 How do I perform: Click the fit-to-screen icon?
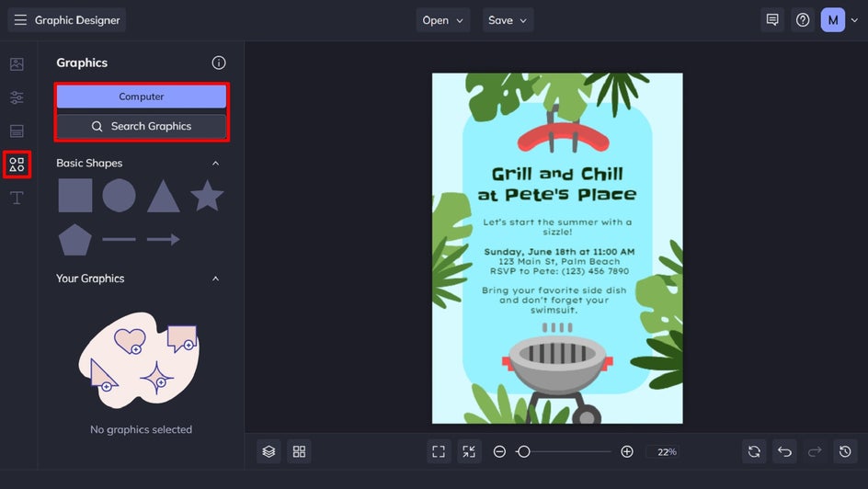[x=439, y=451]
